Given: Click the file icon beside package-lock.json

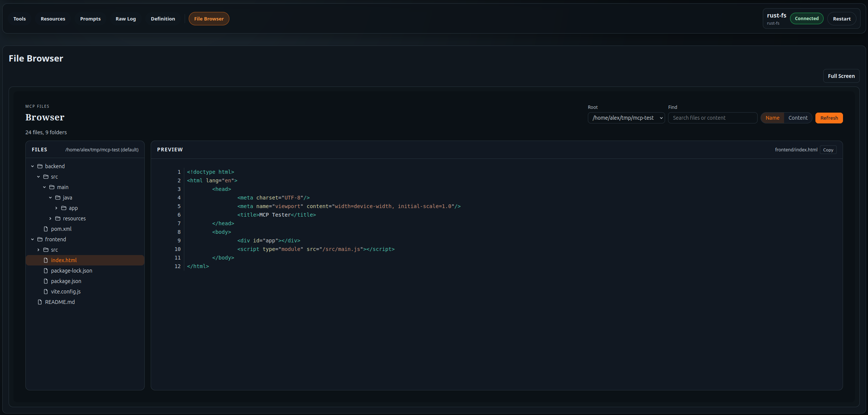Looking at the screenshot, I should click(x=46, y=270).
